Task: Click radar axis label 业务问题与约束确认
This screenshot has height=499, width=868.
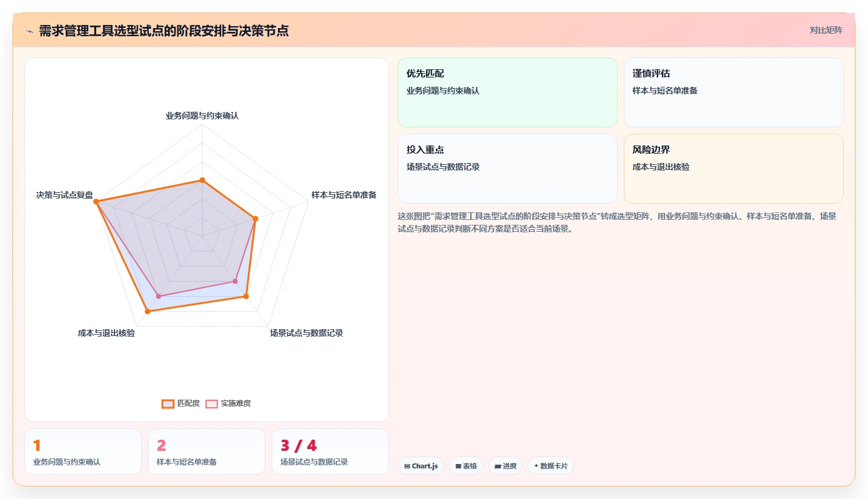Action: point(202,116)
